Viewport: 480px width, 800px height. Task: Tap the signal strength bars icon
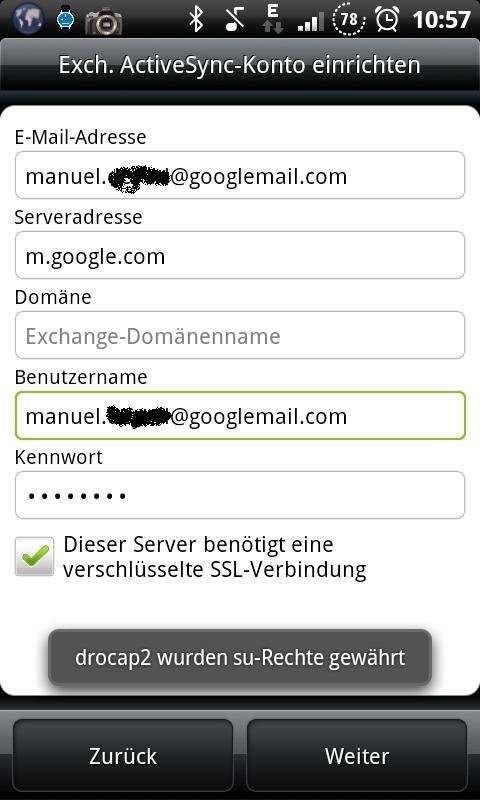click(311, 21)
